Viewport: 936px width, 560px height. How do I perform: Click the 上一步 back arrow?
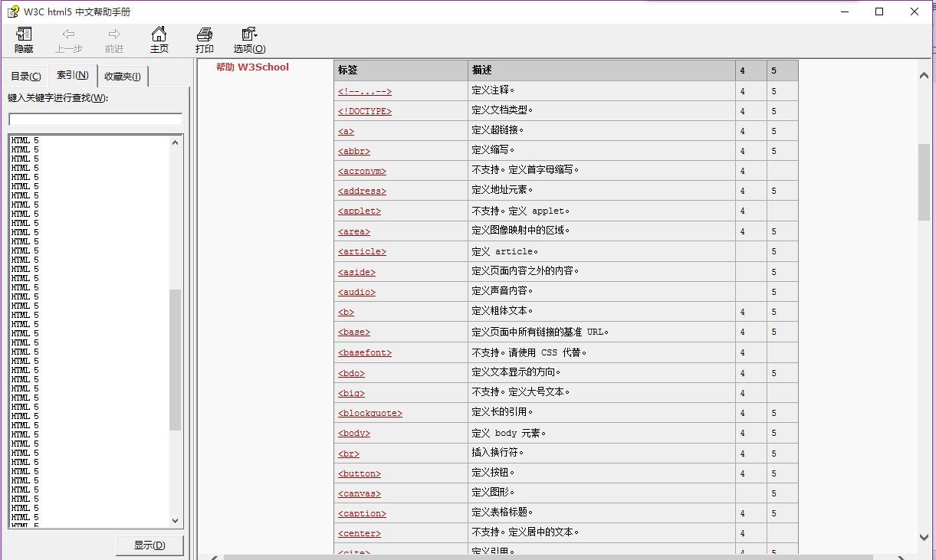[x=68, y=39]
